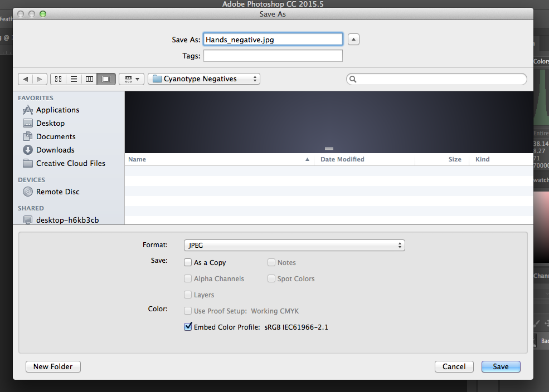Toggle the Alpha Channels checkbox

188,278
